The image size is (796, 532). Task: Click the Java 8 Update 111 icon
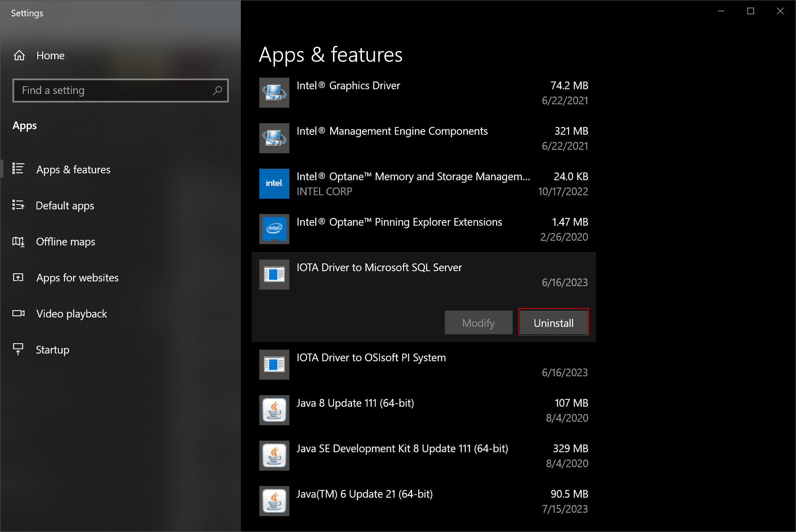(274, 410)
